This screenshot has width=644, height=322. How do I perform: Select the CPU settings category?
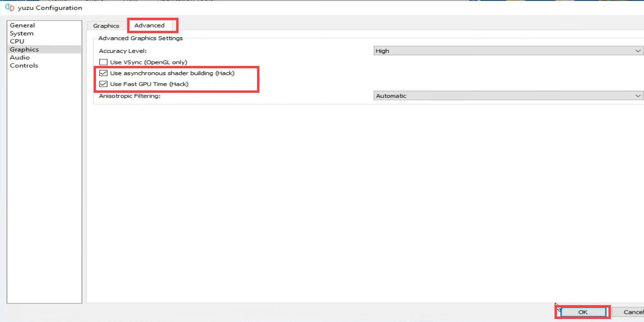[17, 41]
